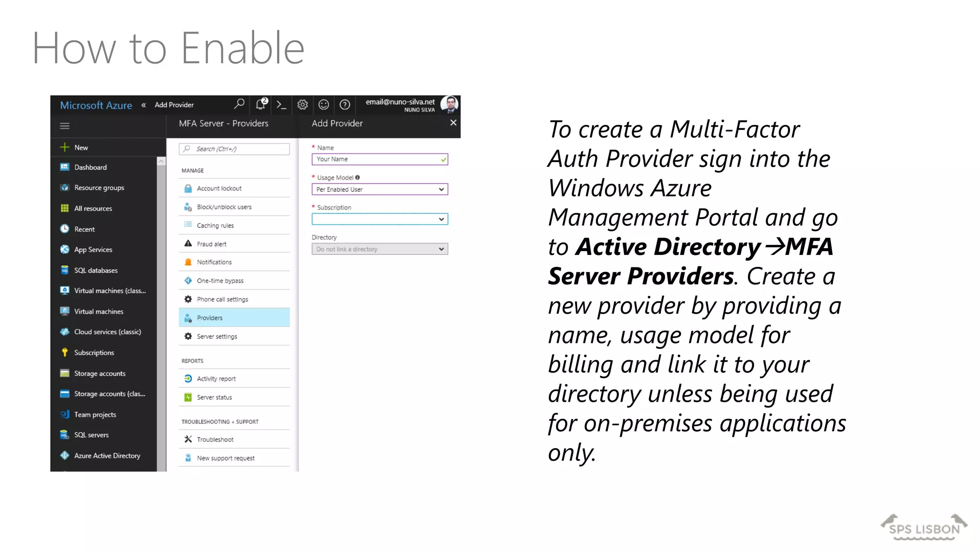Open the Subscription dropdown
Image resolution: width=980 pixels, height=551 pixels.
[x=380, y=219]
